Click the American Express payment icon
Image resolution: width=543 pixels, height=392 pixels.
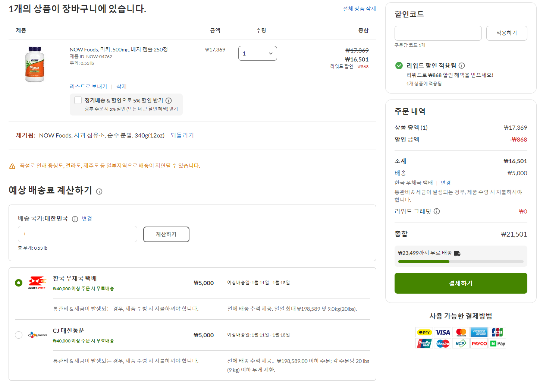click(x=479, y=332)
